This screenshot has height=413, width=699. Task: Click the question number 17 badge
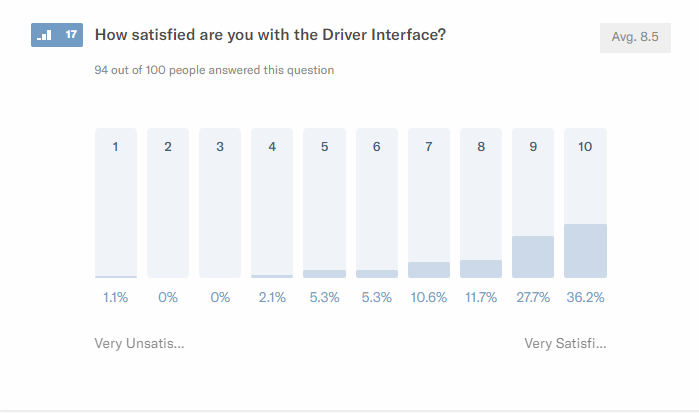(x=70, y=35)
